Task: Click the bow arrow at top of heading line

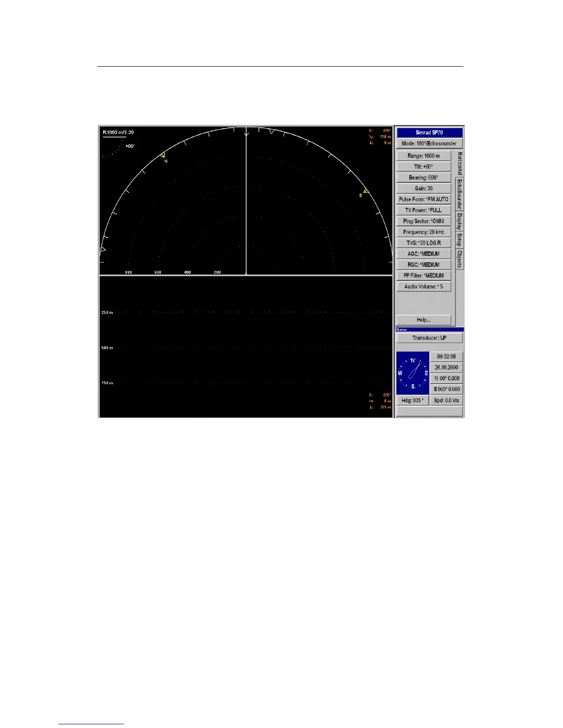Action: pyautogui.click(x=246, y=134)
